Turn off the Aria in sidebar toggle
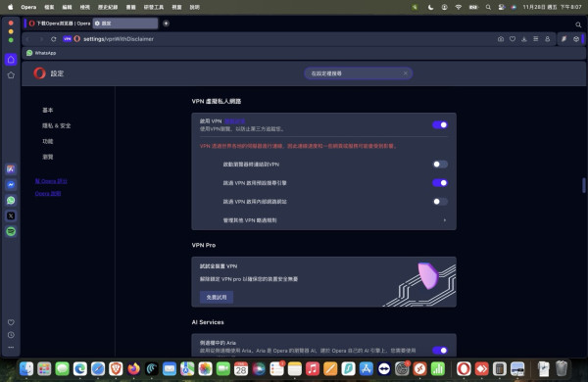The image size is (588, 382). tap(440, 350)
